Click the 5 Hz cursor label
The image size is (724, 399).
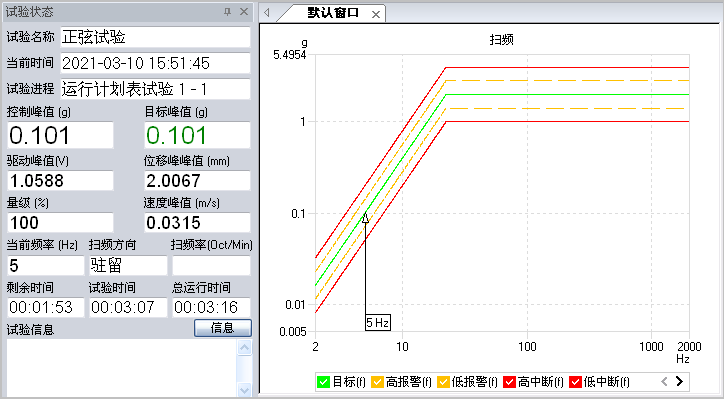(378, 322)
